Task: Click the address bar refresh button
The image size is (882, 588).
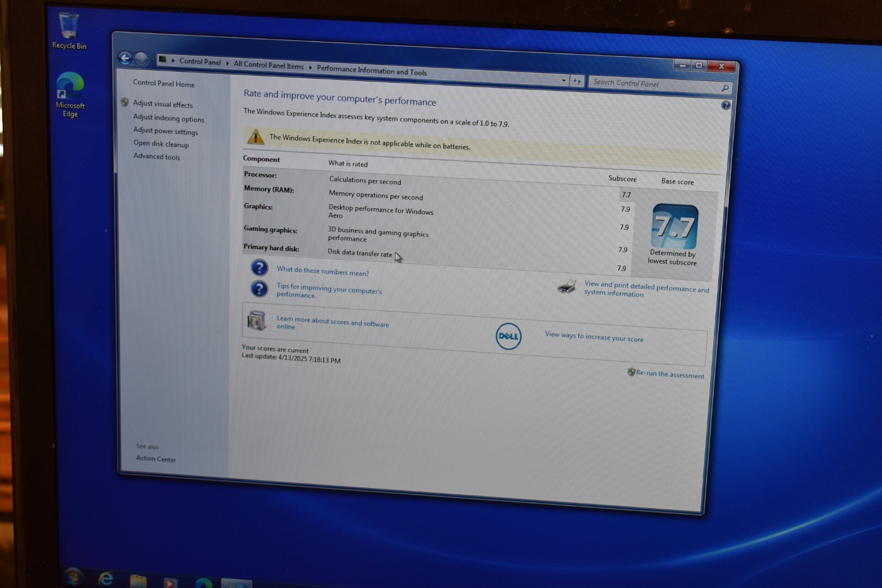Action: 577,81
